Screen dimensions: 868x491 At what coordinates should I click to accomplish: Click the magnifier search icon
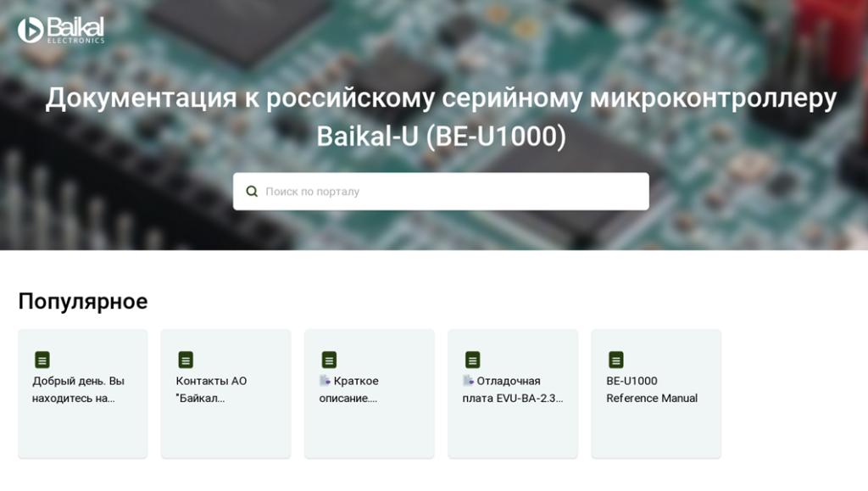pos(252,192)
